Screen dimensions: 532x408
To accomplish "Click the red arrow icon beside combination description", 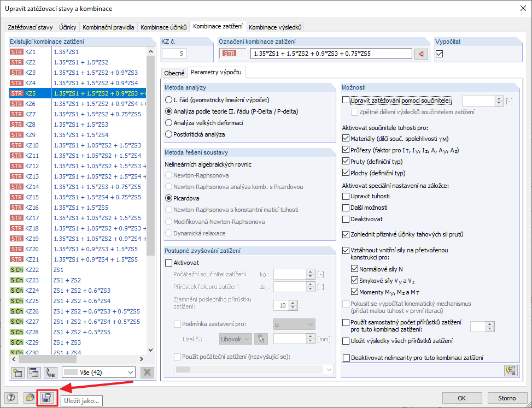I will tap(421, 54).
